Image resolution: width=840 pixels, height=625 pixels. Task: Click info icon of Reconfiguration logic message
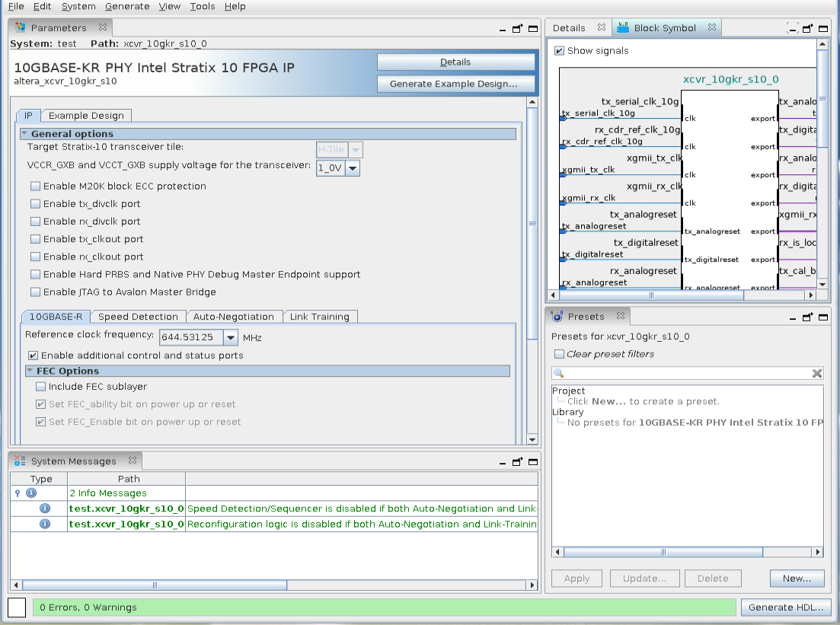coord(45,524)
